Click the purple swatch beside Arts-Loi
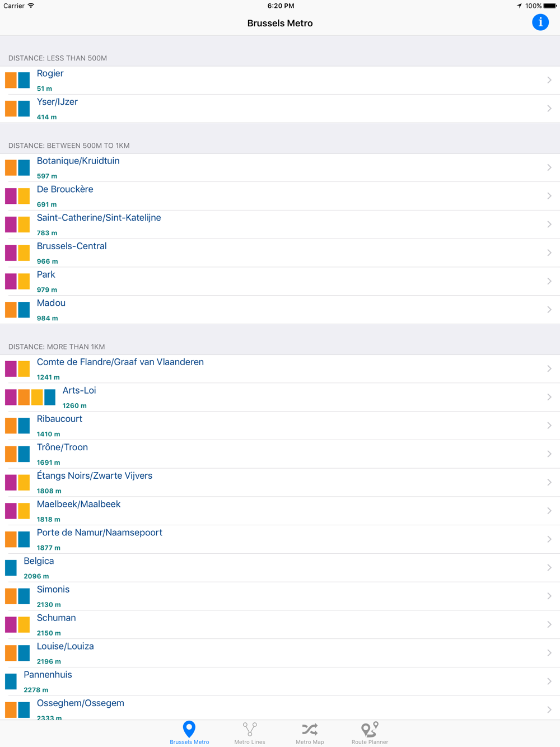Image resolution: width=560 pixels, height=747 pixels. [x=11, y=397]
